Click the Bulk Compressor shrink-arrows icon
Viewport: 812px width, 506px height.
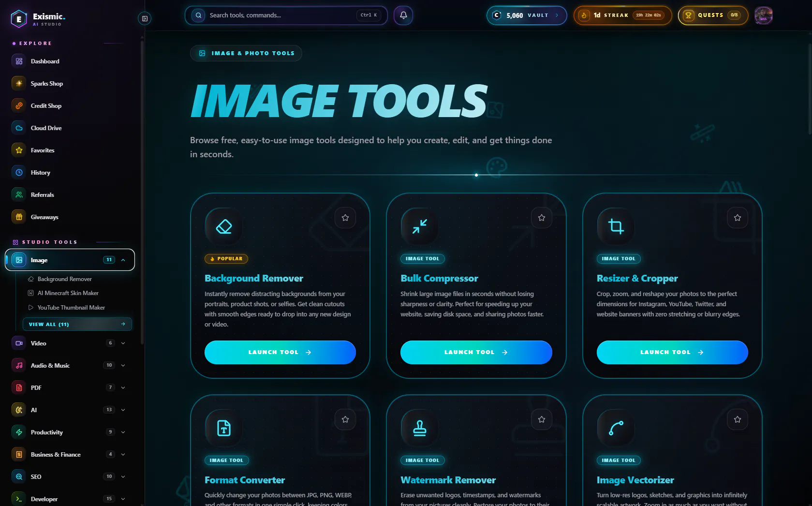pyautogui.click(x=420, y=226)
